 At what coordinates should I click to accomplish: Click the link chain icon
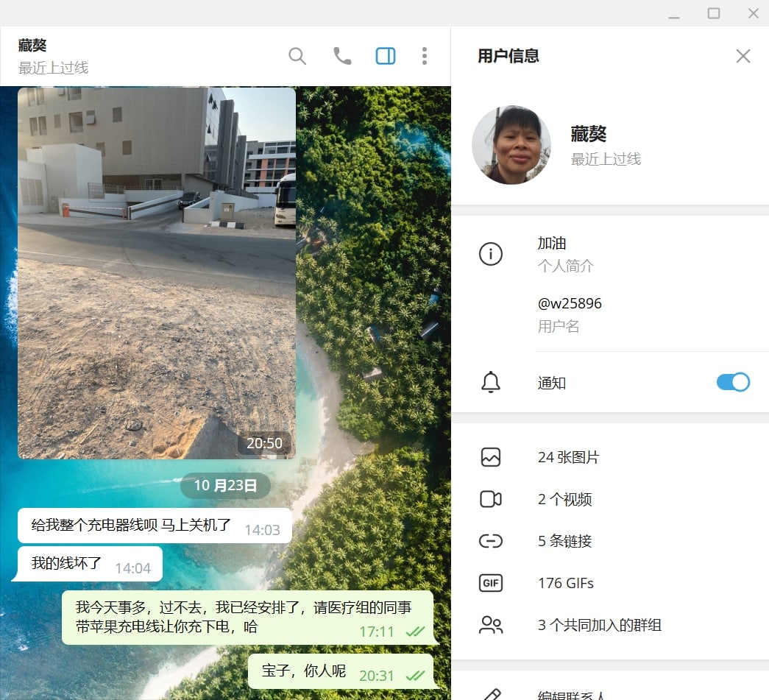point(490,541)
